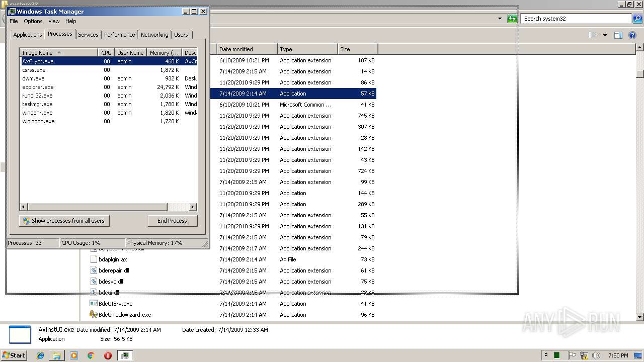Open Explorer help via the question mark icon
The width and height of the screenshot is (644, 362).
pyautogui.click(x=633, y=35)
